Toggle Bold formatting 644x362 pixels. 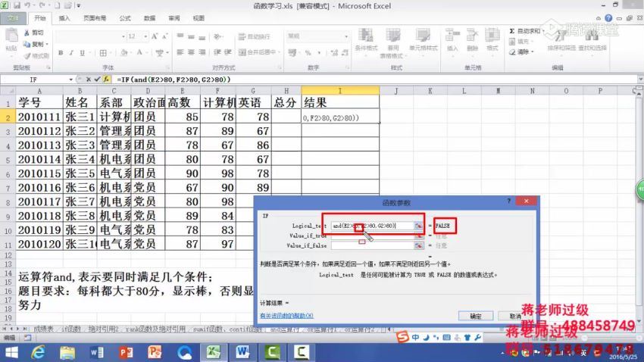pos(61,52)
